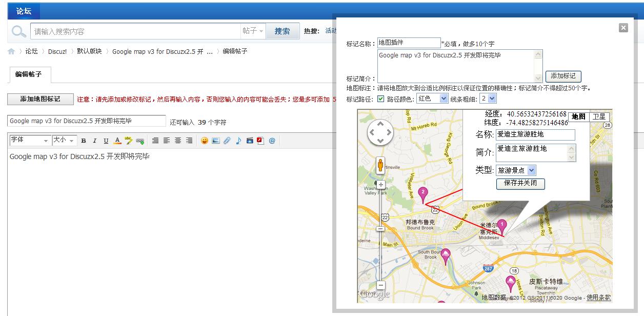Click the pink marker near Hoes Lane
The width and height of the screenshot is (644, 316).
tap(510, 284)
